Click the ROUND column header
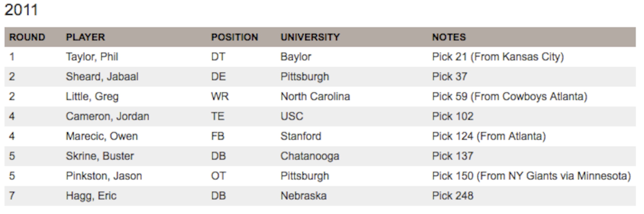Image resolution: width=644 pixels, height=214 pixels. (x=27, y=37)
